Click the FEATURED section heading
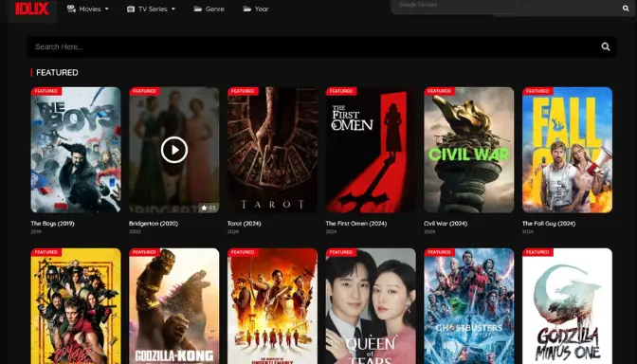The height and width of the screenshot is (364, 637). (57, 72)
